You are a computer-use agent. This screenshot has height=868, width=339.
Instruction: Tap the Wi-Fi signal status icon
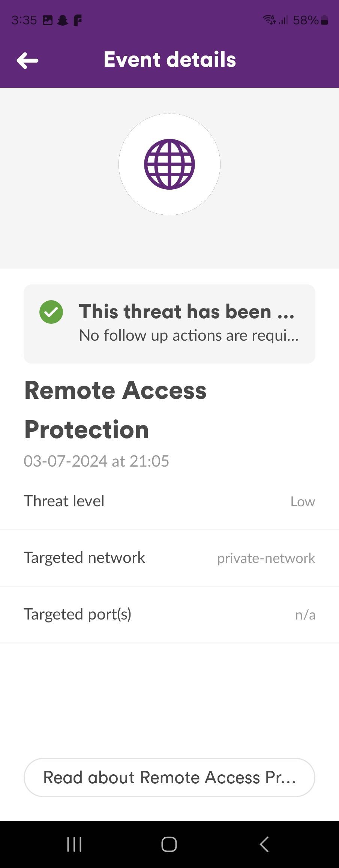click(269, 19)
